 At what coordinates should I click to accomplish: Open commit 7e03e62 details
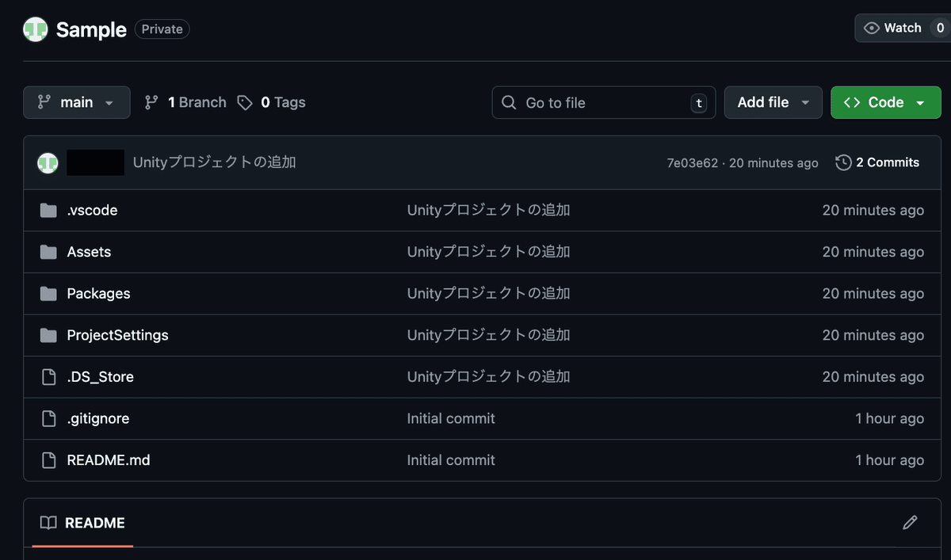[x=691, y=162]
